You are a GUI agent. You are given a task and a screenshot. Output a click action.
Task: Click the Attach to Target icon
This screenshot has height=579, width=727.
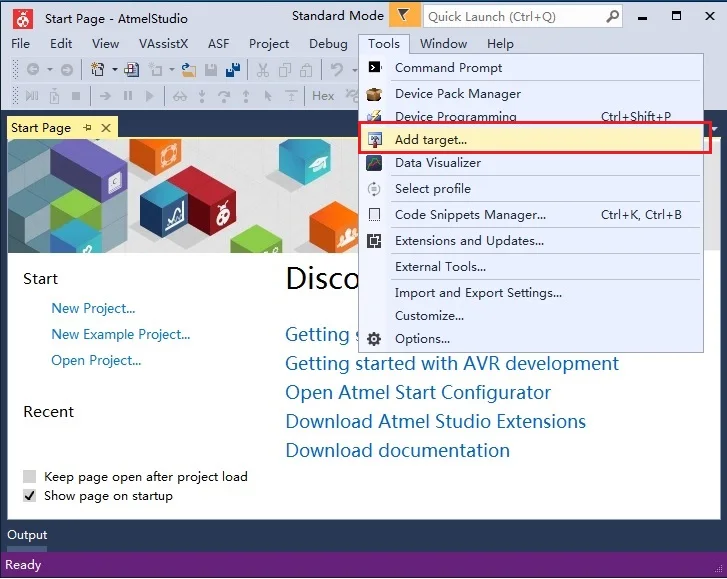tap(54, 96)
